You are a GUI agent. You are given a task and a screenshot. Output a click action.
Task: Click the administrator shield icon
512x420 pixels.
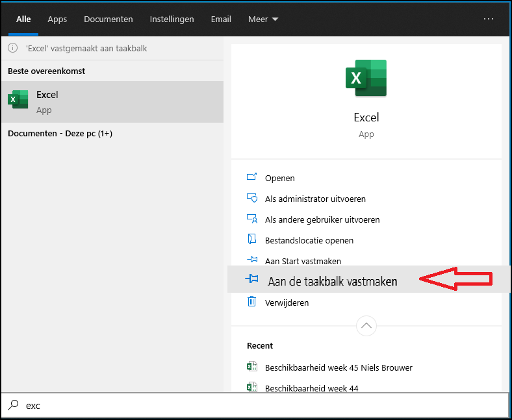[x=251, y=198]
